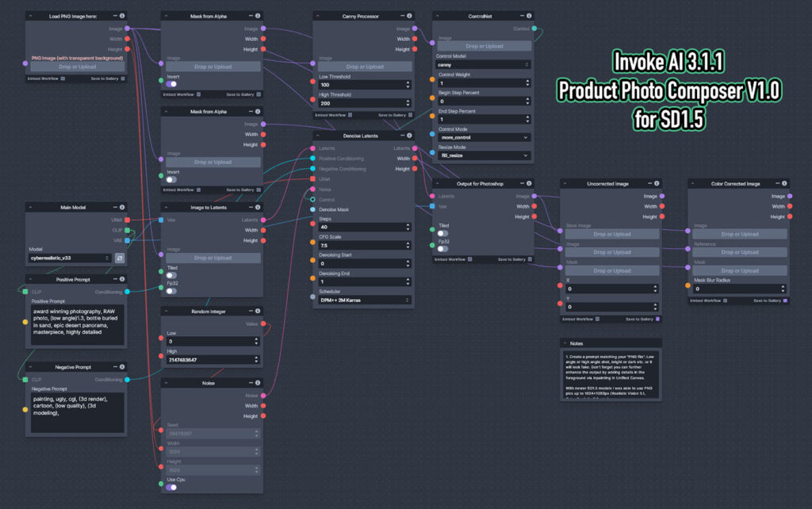Click Control output handle on ControlNet node
Screen dimensions: 812x509
tap(534, 29)
